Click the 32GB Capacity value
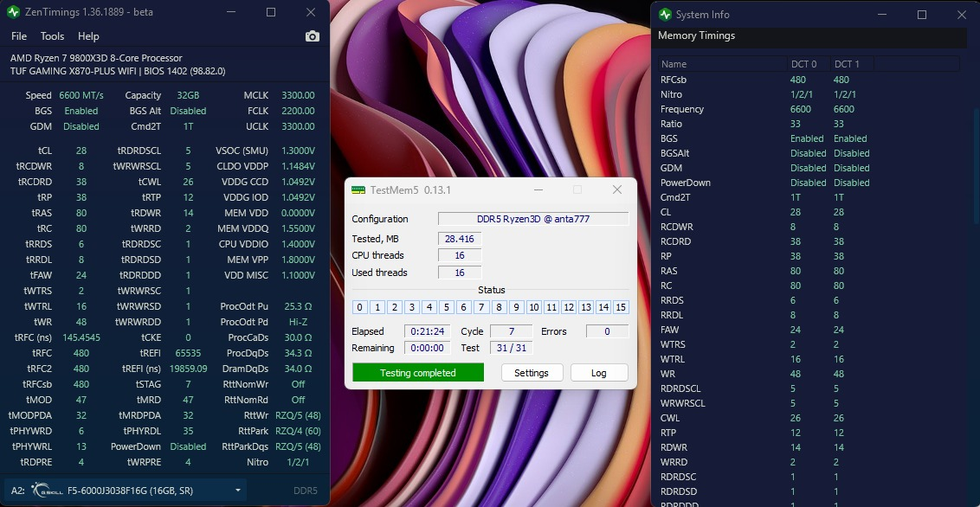The width and height of the screenshot is (980, 507). [x=188, y=95]
